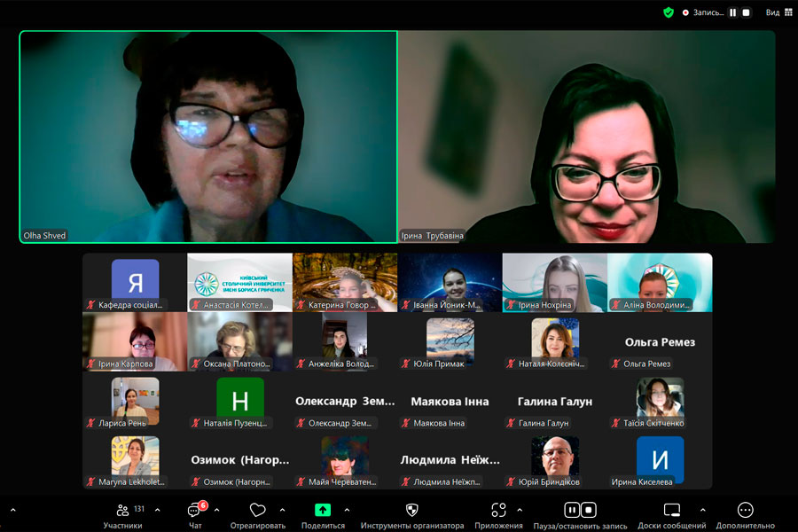This screenshot has width=798, height=532.
Task: Select the Ірина Трубавіна video tile
Action: (x=587, y=137)
